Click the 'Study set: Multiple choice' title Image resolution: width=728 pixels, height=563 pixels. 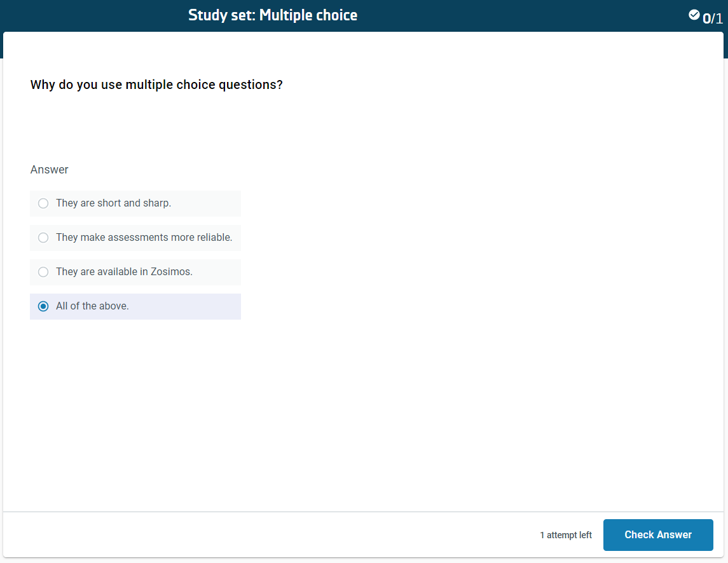[x=273, y=15]
